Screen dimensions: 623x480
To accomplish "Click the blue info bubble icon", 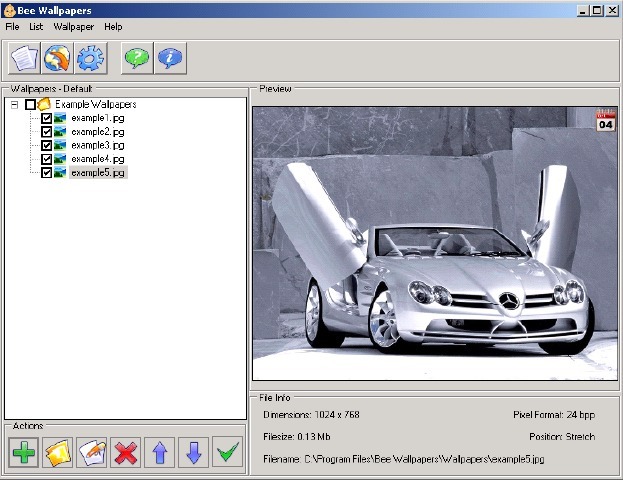I will tap(170, 59).
